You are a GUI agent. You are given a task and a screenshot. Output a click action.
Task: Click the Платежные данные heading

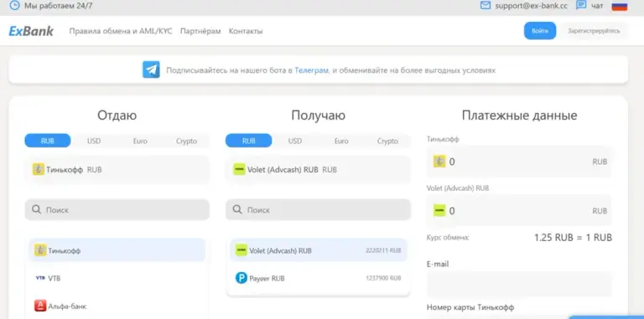pyautogui.click(x=519, y=116)
